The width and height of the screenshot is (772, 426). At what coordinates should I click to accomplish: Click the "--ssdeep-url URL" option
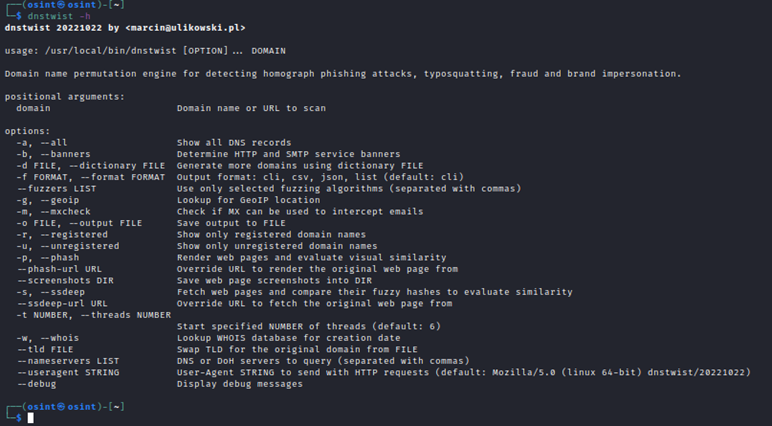click(63, 303)
